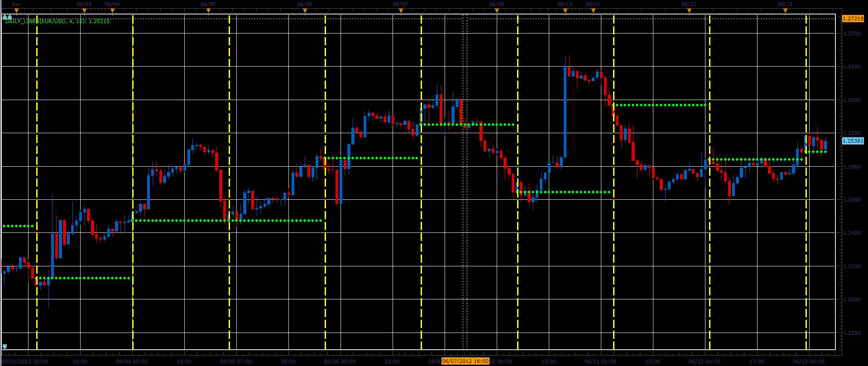Click the 1.2300 price axis label

coord(852,299)
